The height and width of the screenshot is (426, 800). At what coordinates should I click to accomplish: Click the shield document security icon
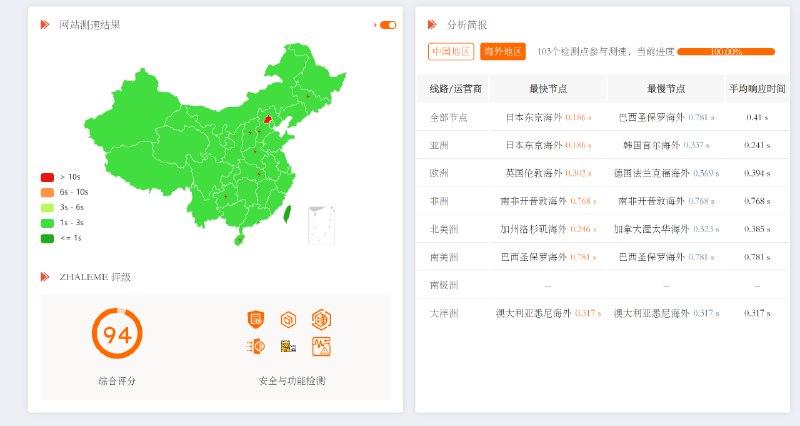[x=256, y=319]
